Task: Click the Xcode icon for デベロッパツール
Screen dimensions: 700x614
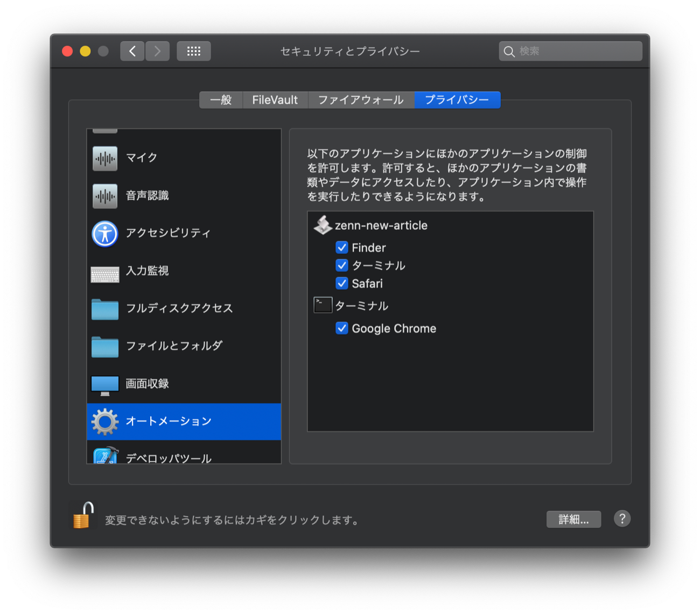Action: click(106, 455)
